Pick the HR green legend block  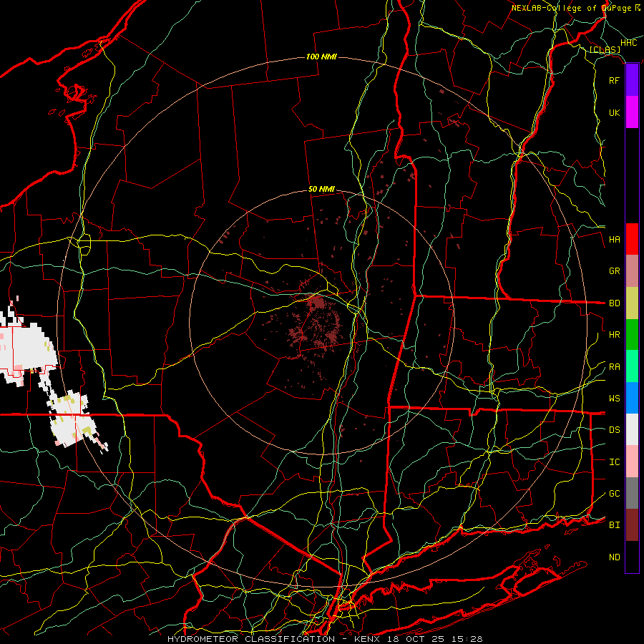tap(632, 334)
